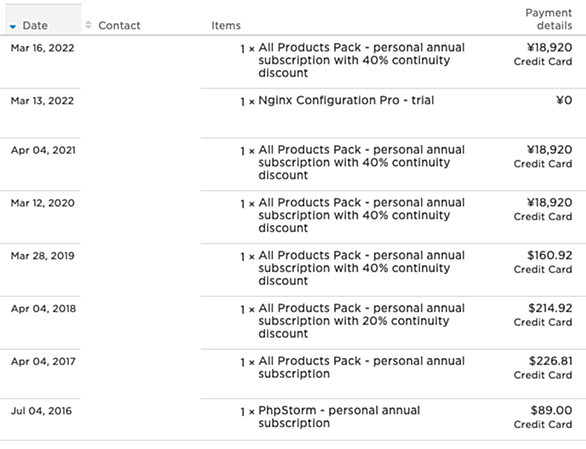
Task: Open the Apr 04, 2021 order date
Action: [43, 150]
